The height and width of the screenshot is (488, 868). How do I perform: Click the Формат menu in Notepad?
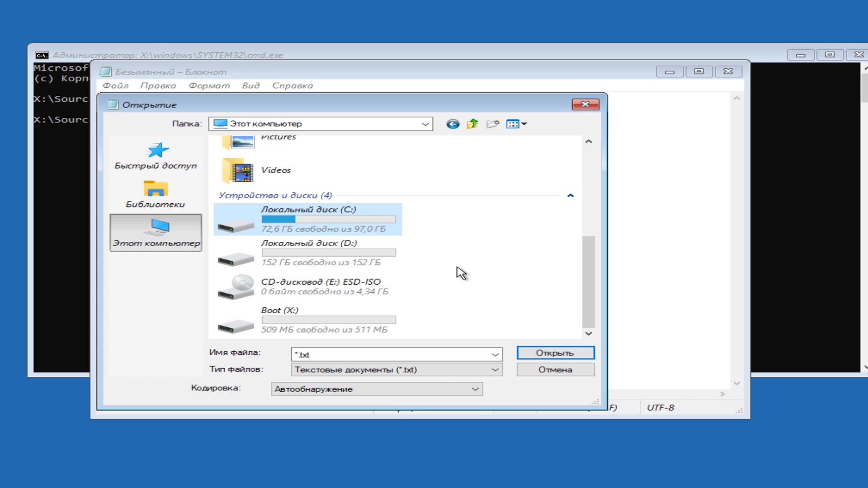[x=209, y=85]
